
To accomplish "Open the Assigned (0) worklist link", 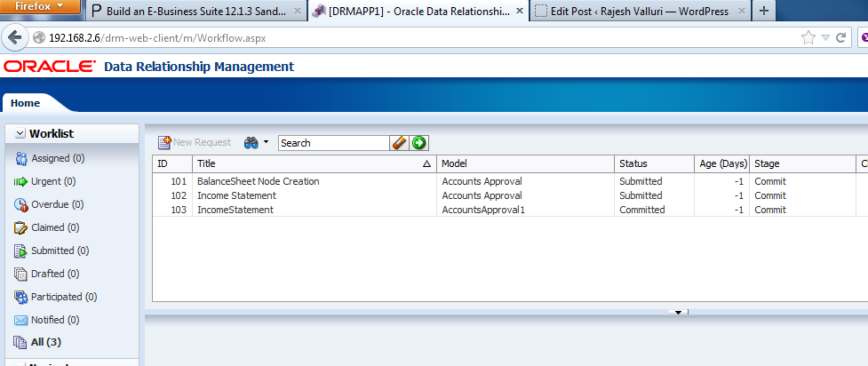I will coord(58,158).
